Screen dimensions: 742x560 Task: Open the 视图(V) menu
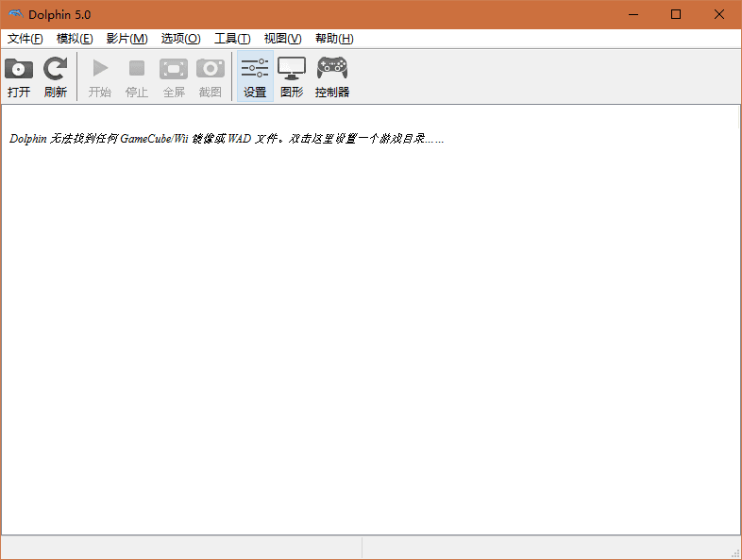(282, 39)
